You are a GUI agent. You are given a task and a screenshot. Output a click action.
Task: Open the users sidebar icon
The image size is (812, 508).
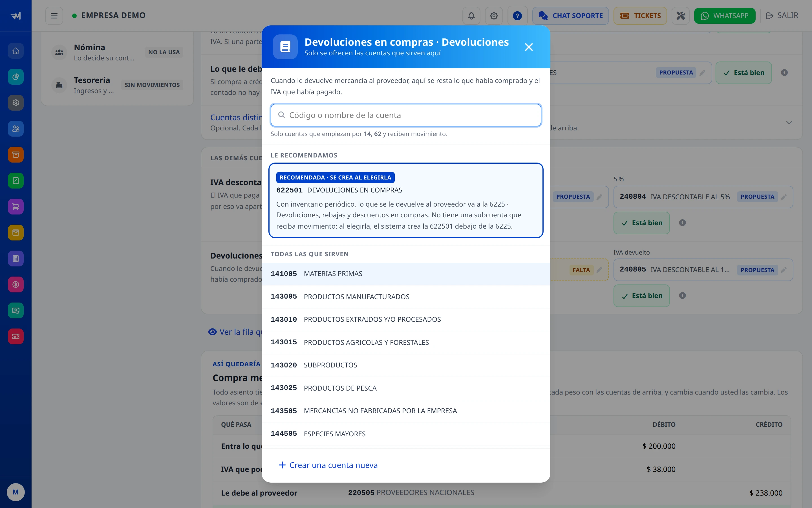pos(16,129)
